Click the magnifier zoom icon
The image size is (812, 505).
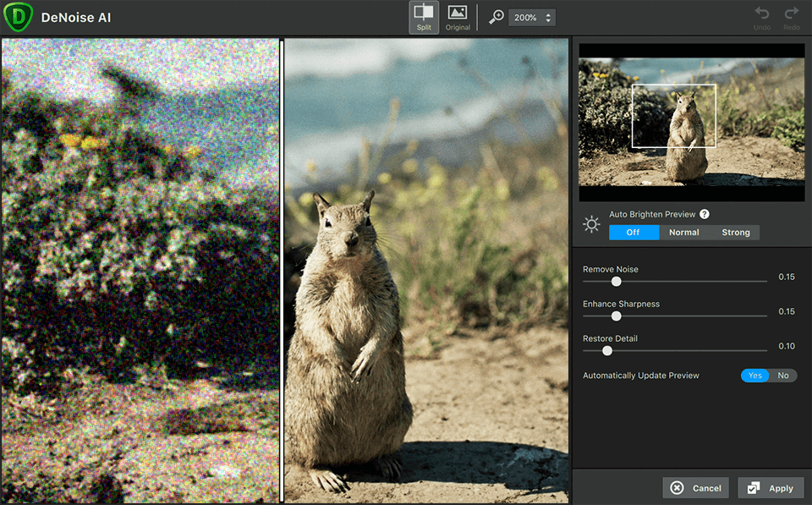pyautogui.click(x=498, y=16)
